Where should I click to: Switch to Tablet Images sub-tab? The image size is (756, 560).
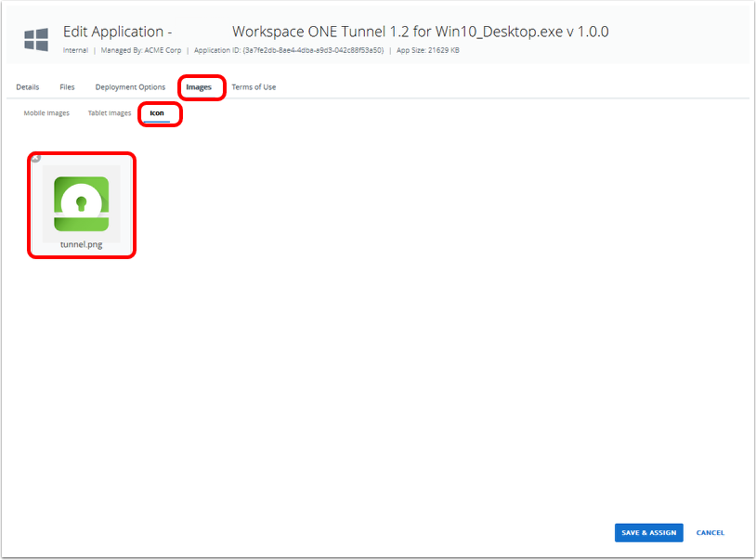tap(110, 113)
